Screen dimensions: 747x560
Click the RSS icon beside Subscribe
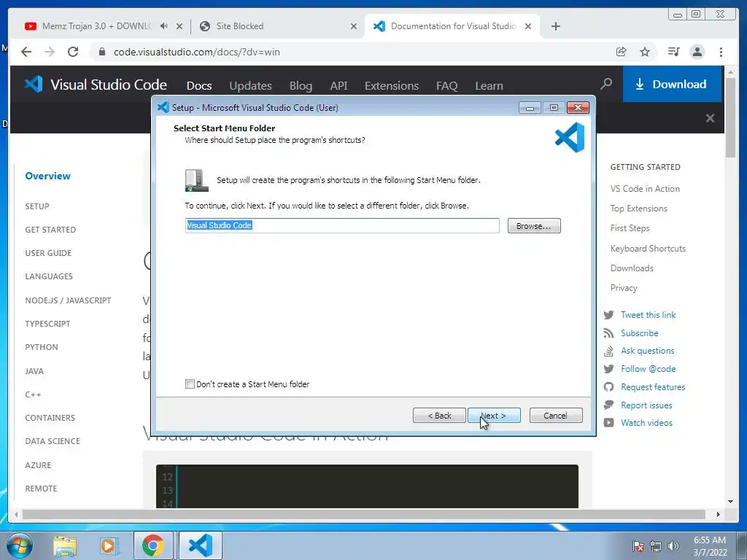pos(608,332)
